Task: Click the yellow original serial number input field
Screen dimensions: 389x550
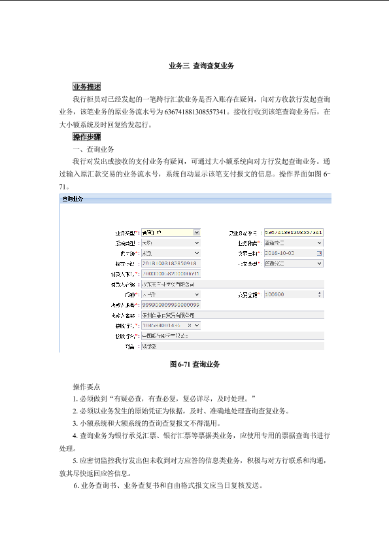Action: coord(294,232)
